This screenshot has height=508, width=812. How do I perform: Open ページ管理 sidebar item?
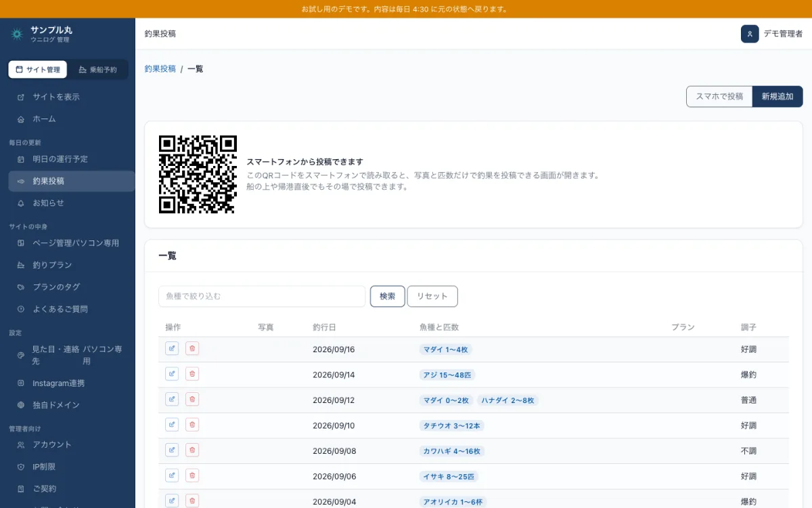tap(72, 243)
